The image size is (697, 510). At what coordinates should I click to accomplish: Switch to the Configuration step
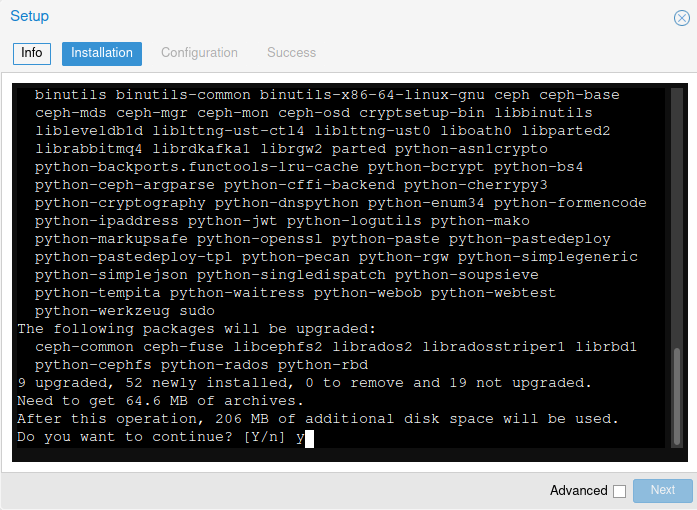click(x=199, y=53)
